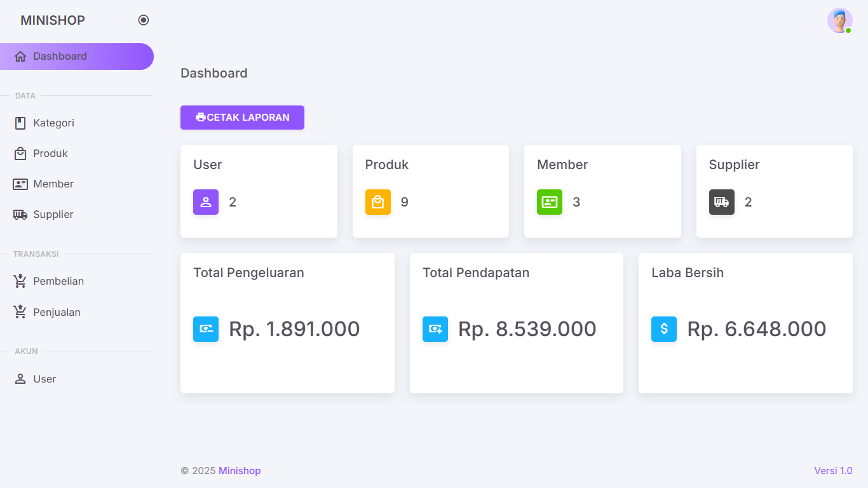Click the purple User count icon
Screen dimensions: 868x488
pos(206,202)
